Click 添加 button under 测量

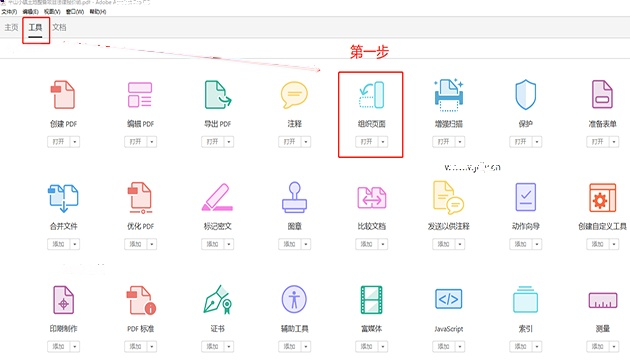click(x=598, y=346)
